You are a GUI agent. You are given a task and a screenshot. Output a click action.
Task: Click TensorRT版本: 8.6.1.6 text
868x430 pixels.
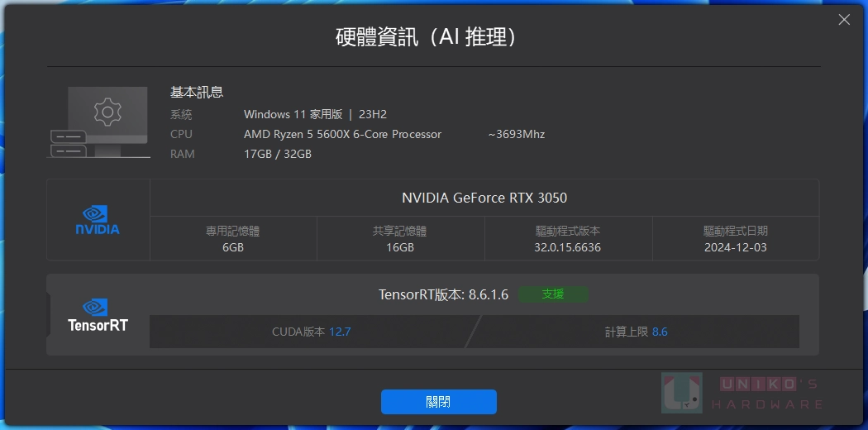click(x=443, y=294)
